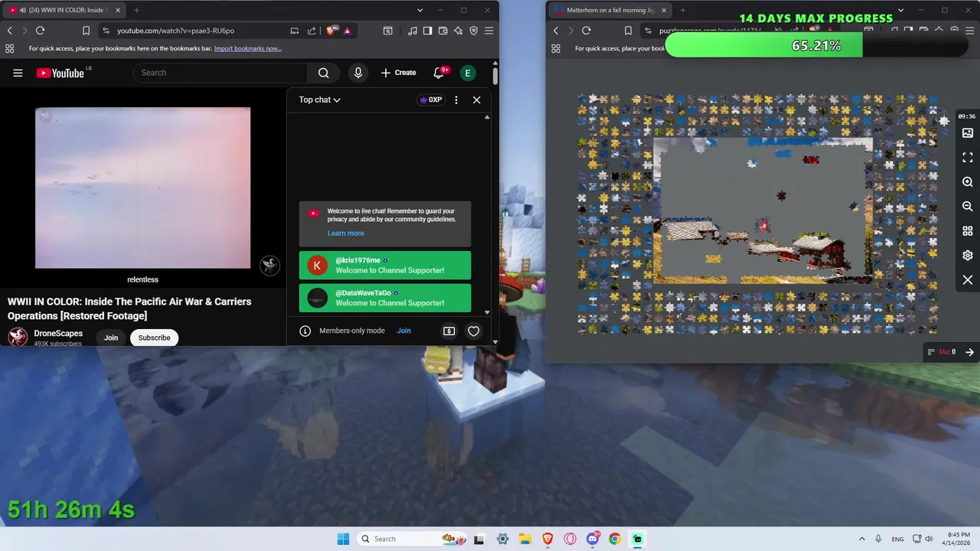Go to the YouTube home logo
The image size is (980, 551).
pyautogui.click(x=60, y=73)
